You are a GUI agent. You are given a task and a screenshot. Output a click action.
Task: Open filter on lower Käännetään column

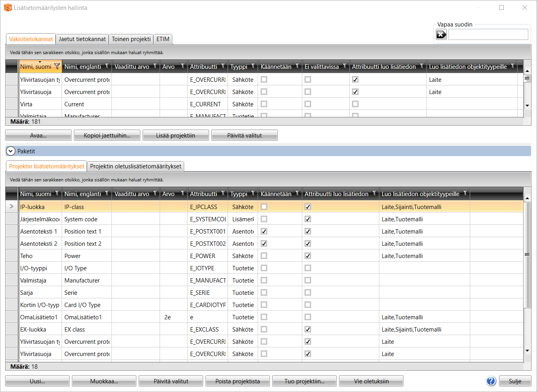pos(298,194)
